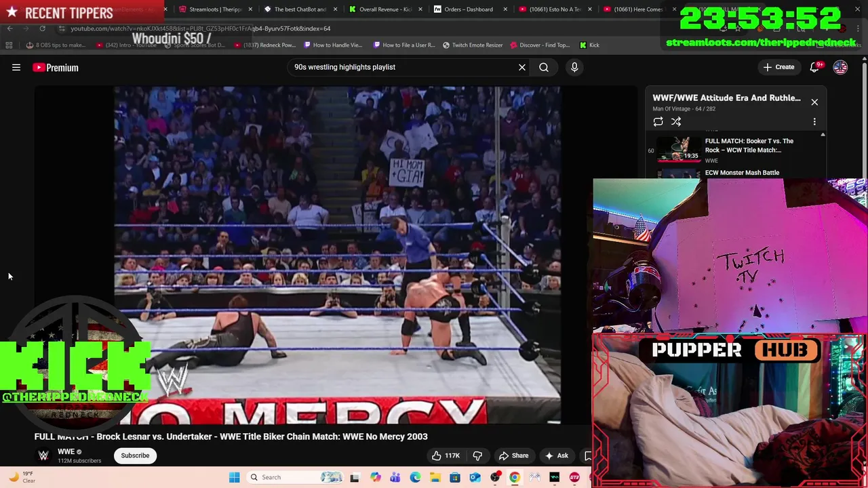The width and height of the screenshot is (868, 488).
Task: Open How to Handle Vie... bookmark
Action: pos(333,45)
